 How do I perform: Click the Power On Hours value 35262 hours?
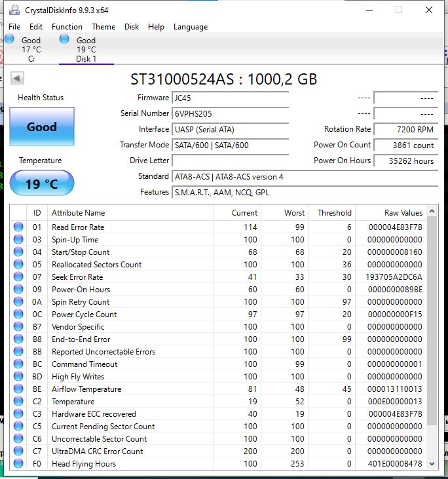[406, 161]
